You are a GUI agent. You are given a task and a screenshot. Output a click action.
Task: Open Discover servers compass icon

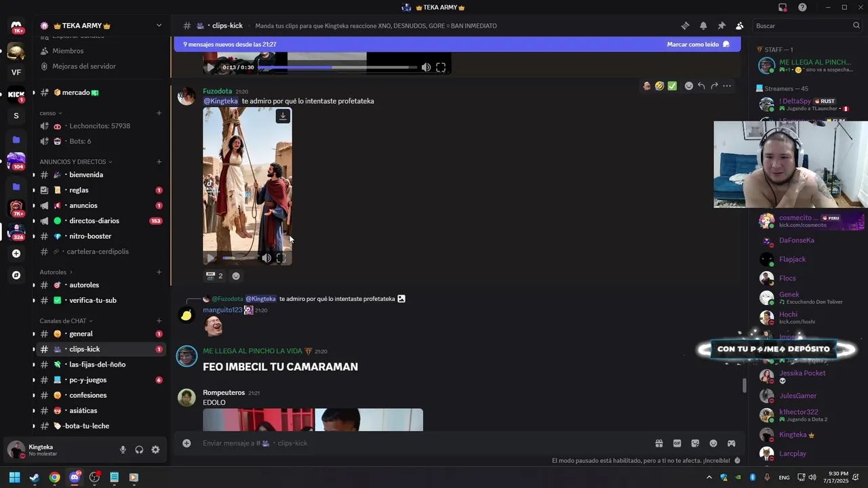(x=16, y=275)
